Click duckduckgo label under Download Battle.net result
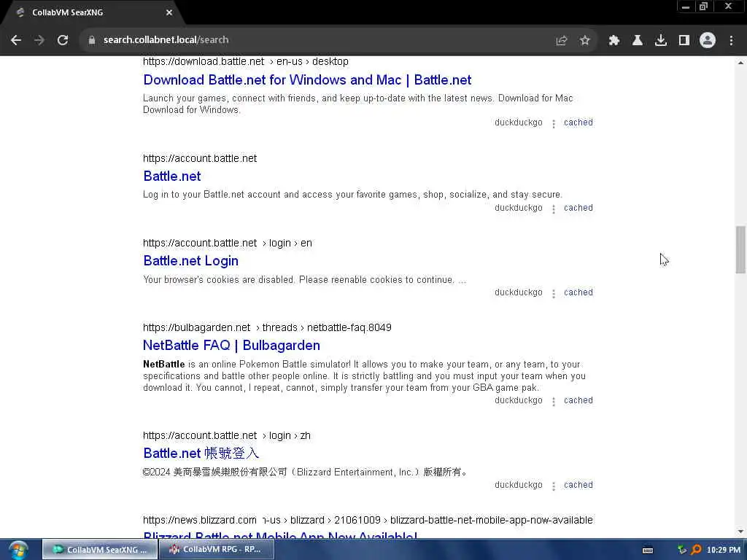The image size is (747, 560). pos(519,122)
